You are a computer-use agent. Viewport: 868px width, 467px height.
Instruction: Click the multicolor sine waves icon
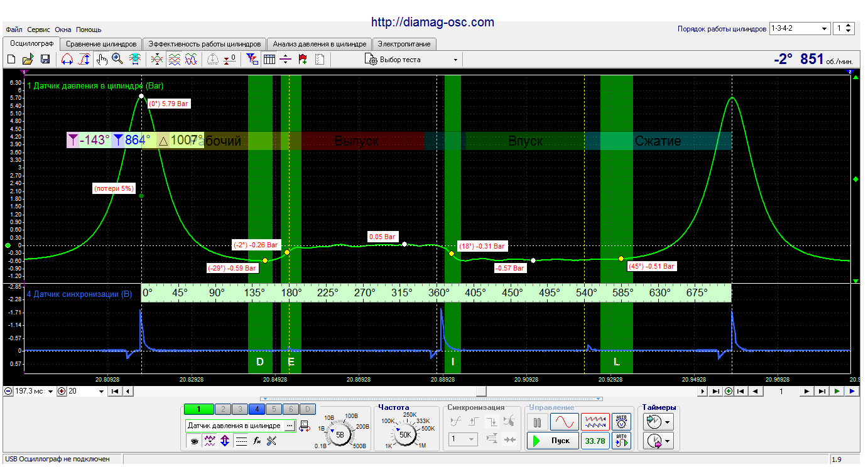click(x=192, y=60)
